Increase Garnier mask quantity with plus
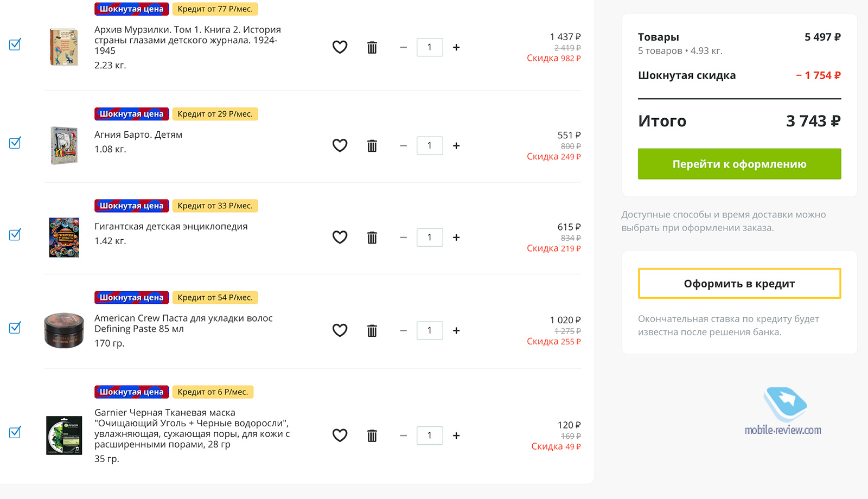This screenshot has width=868, height=499. [456, 435]
